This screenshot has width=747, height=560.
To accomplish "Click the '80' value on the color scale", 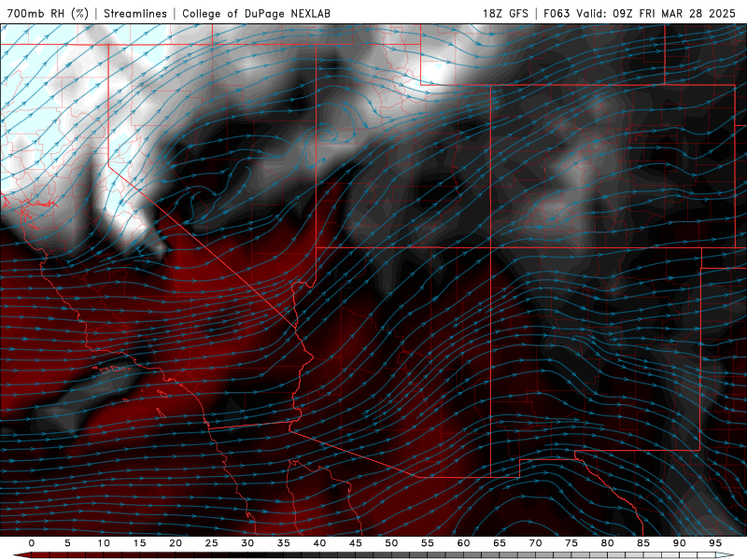I will tap(607, 543).
